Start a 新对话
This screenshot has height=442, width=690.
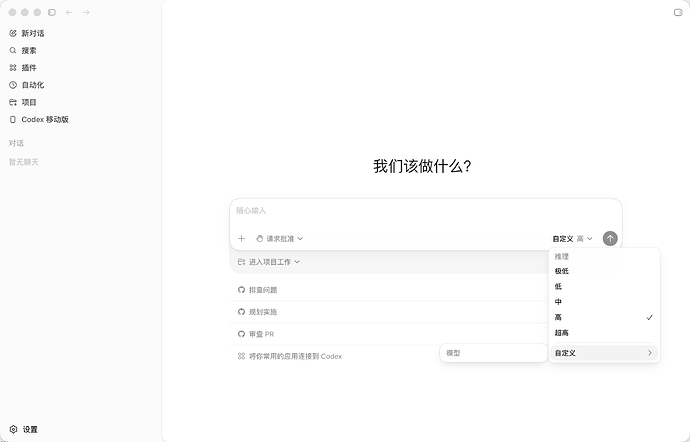coord(33,33)
